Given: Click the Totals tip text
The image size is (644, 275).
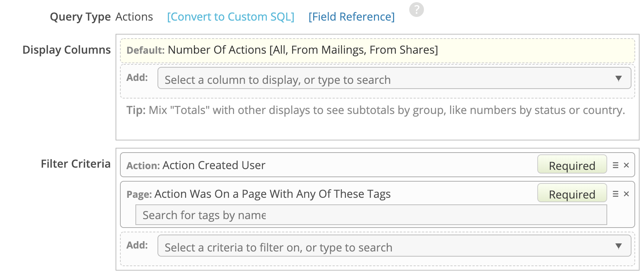Looking at the screenshot, I should tap(375, 110).
